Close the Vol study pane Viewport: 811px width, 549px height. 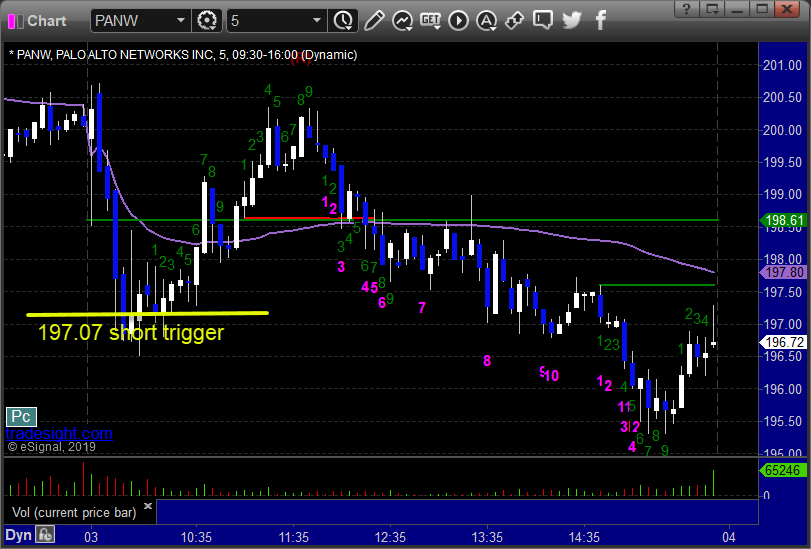pos(148,506)
